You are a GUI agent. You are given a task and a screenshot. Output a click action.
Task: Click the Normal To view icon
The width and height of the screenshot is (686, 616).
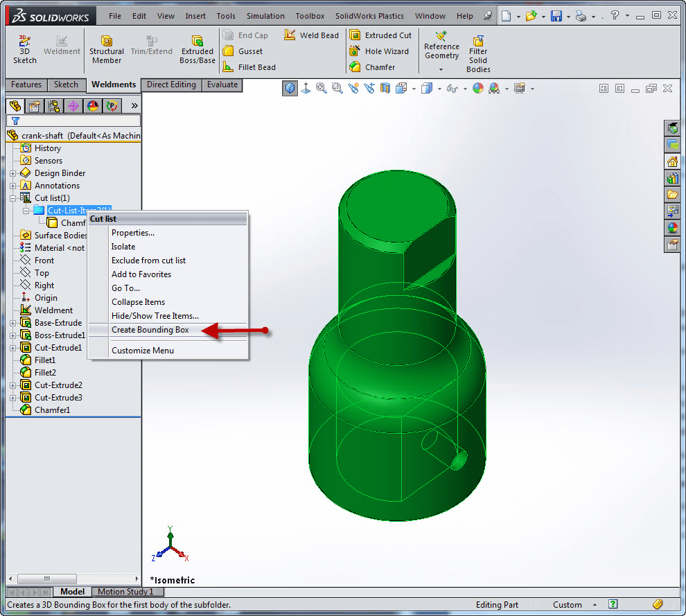point(306,89)
